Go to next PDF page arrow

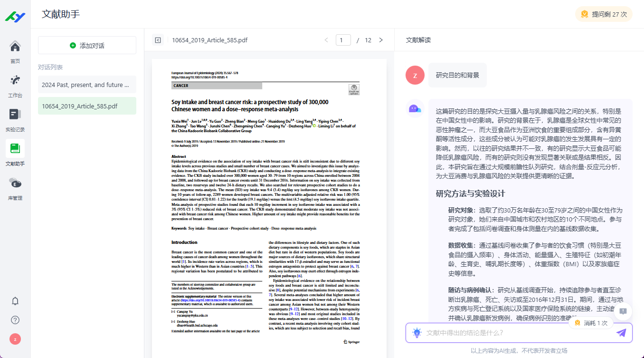pos(381,40)
